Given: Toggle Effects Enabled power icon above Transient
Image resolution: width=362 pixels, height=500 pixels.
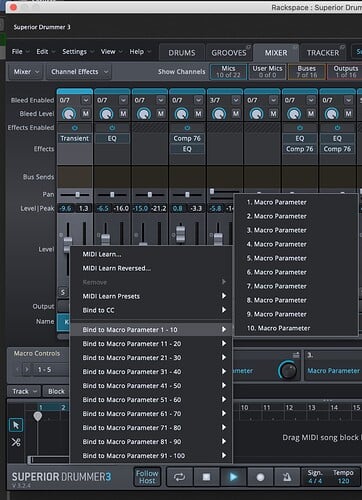Looking at the screenshot, I should pyautogui.click(x=75, y=128).
